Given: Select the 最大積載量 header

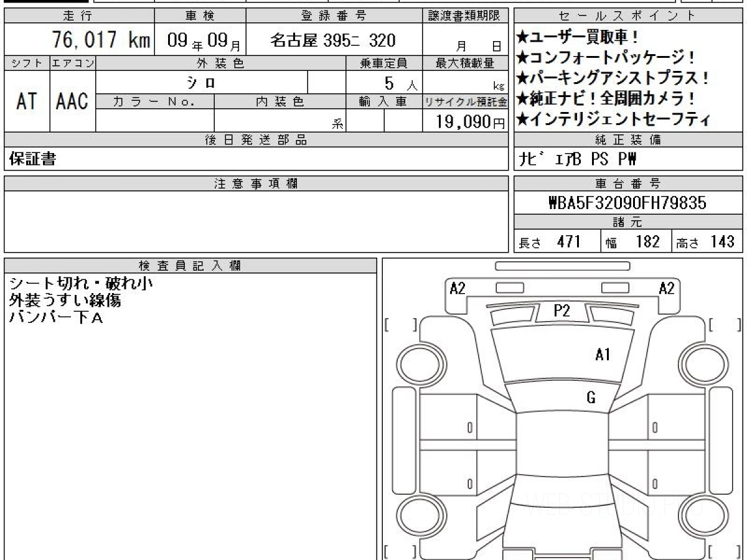Looking at the screenshot, I should (465, 63).
